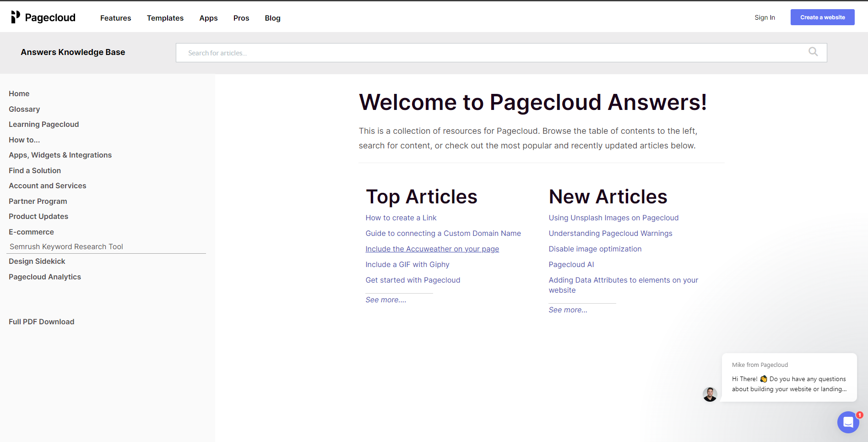Open the Apps menu item
Image resolution: width=868 pixels, height=442 pixels.
point(208,18)
